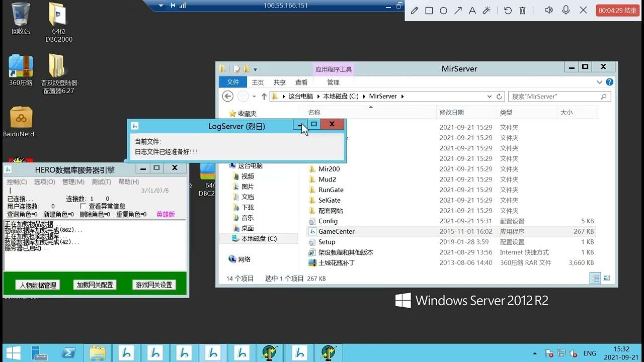The height and width of the screenshot is (362, 644).
Task: Open the address bar history dropdown
Action: (490, 97)
